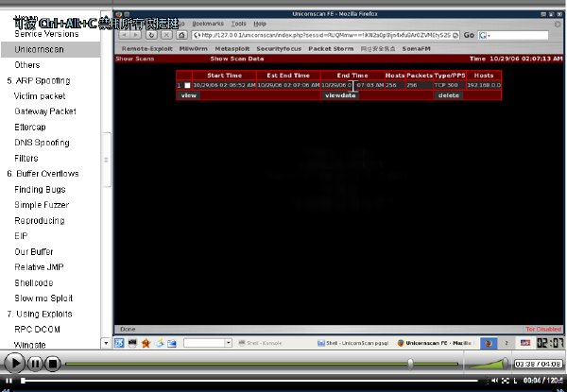The height and width of the screenshot is (392, 567).
Task: Click into the Firefox search box
Action: tap(519, 35)
